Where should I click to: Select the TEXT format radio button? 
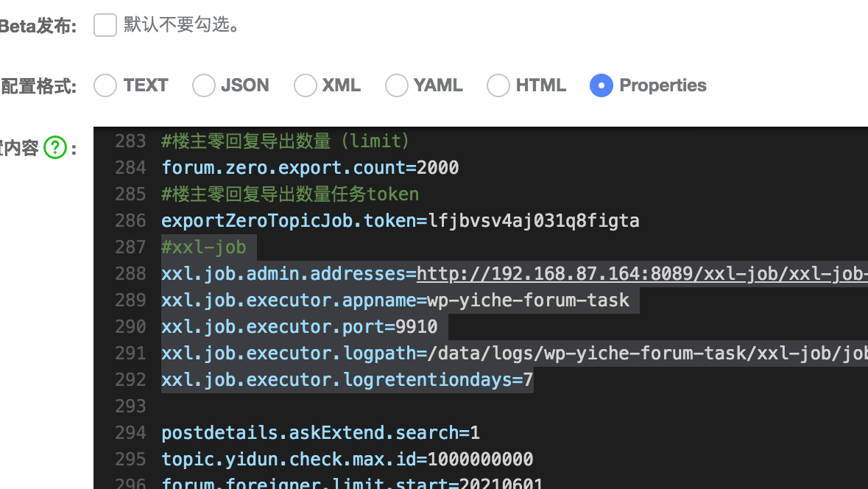click(x=105, y=85)
